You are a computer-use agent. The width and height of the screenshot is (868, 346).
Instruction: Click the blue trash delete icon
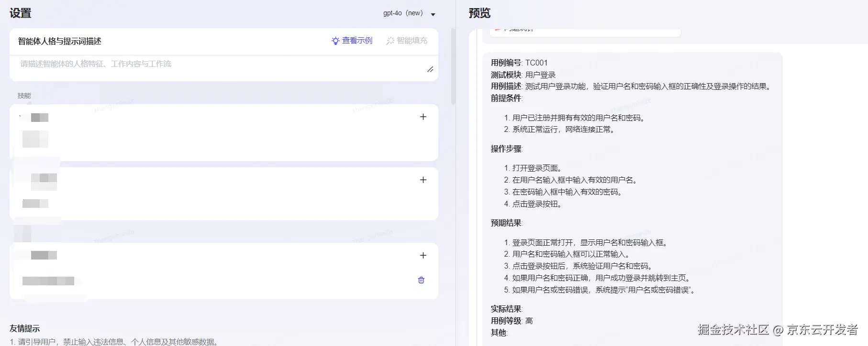[421, 280]
